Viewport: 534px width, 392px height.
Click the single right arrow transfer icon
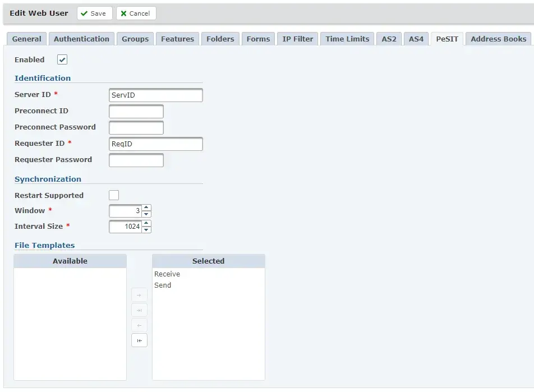(x=139, y=294)
